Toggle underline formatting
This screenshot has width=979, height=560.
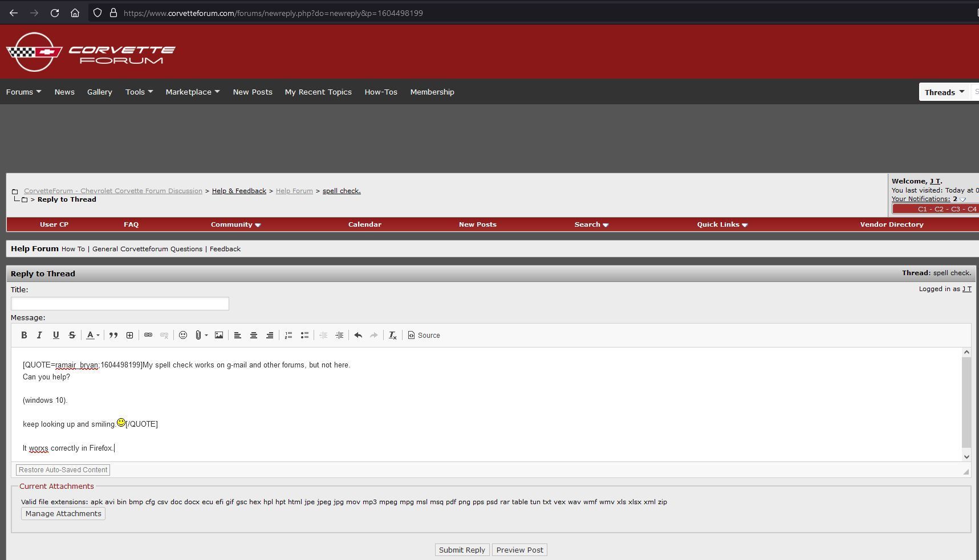(56, 336)
